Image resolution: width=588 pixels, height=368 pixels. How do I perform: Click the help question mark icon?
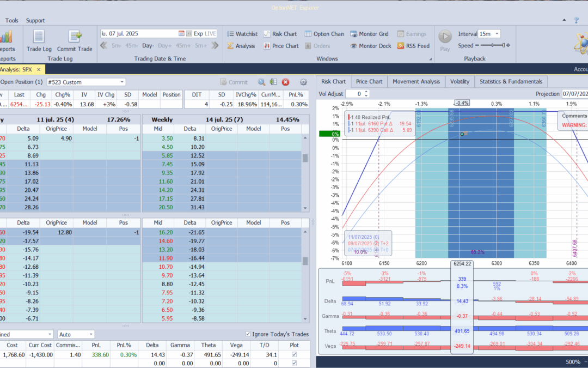[577, 20]
